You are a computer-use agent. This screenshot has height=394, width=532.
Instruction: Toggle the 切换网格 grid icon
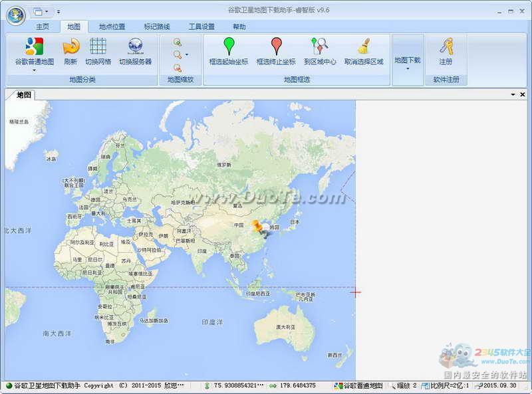pyautogui.click(x=98, y=46)
